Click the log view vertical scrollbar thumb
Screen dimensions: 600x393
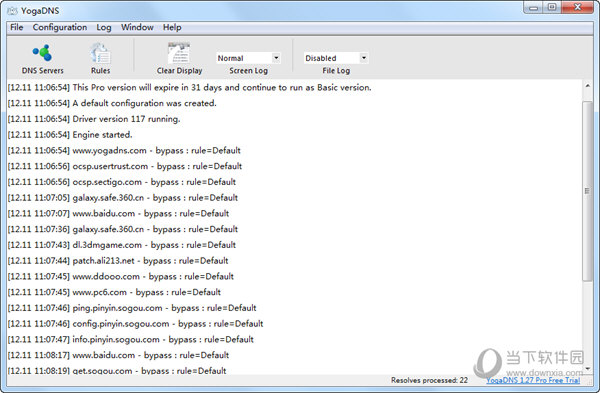pyautogui.click(x=587, y=191)
